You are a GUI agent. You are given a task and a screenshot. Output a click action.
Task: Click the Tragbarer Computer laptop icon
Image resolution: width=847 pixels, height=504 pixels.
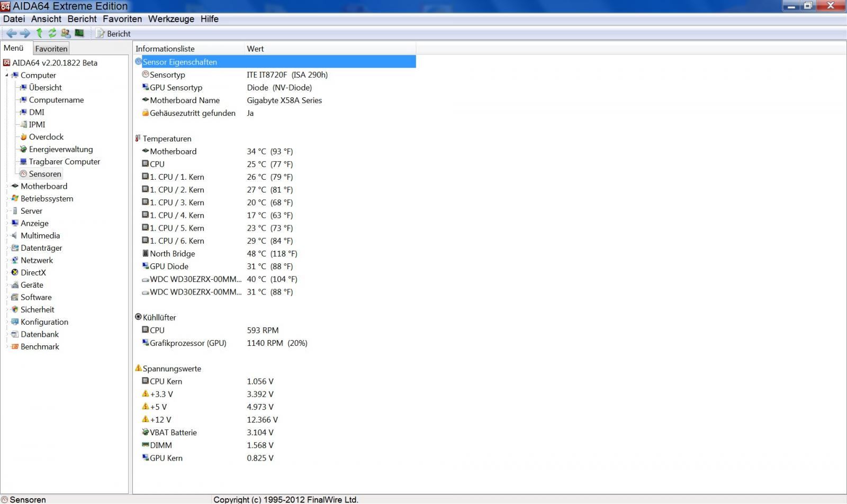[23, 161]
